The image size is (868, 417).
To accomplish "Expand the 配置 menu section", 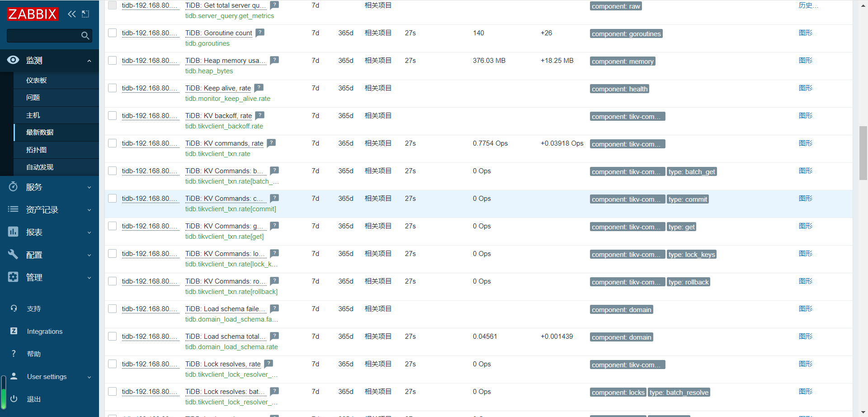I will coord(89,255).
